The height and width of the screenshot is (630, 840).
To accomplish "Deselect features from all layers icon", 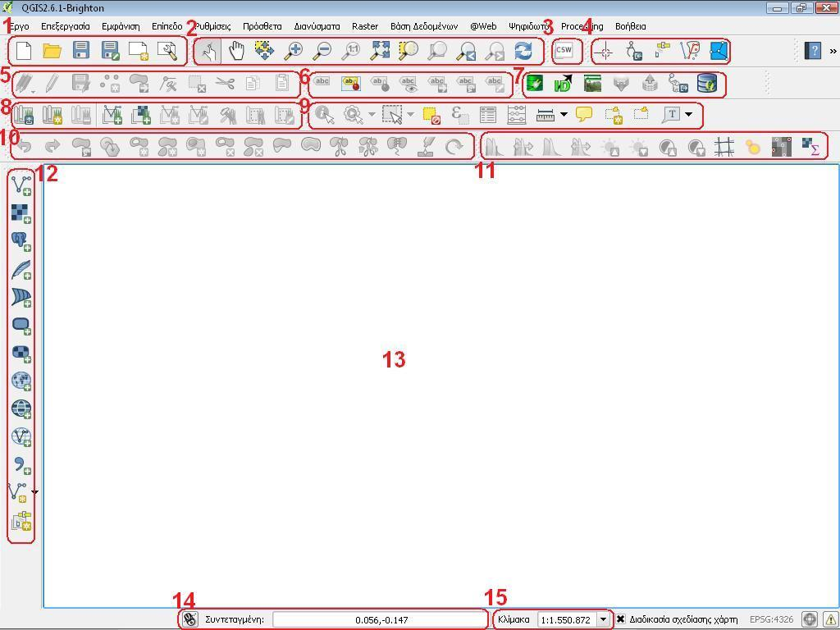I will (x=431, y=115).
